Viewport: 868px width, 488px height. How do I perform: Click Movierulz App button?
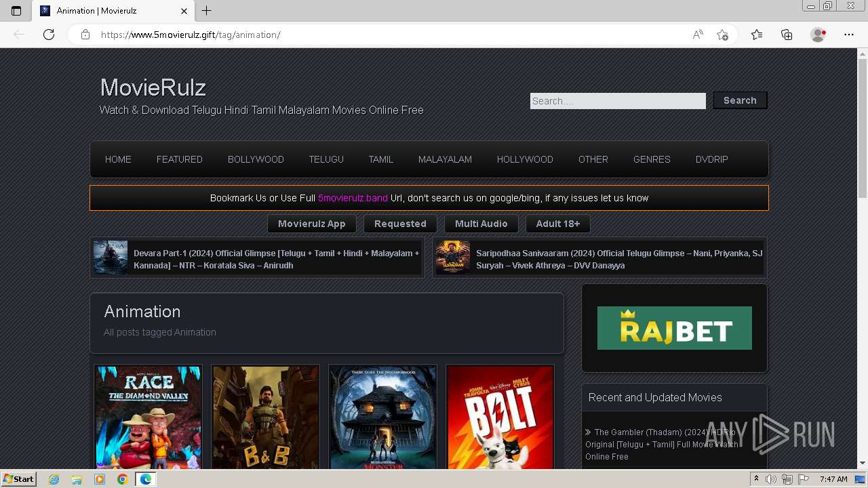312,224
